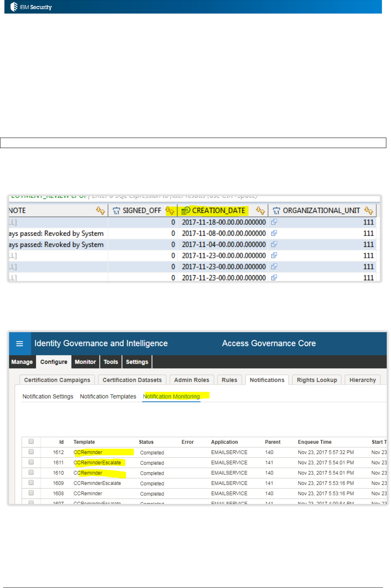The image size is (391, 588).
Task: Check the box for notification 1610
Action: tap(31, 472)
